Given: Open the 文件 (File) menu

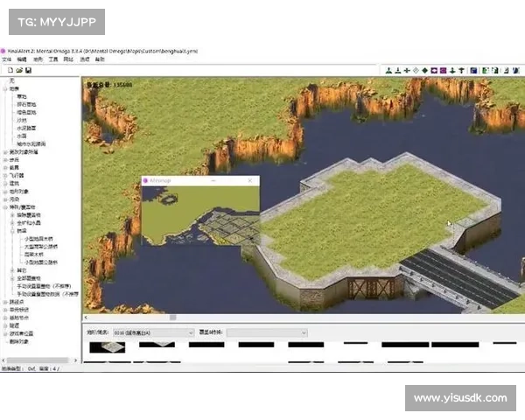Looking at the screenshot, I should [7, 59].
